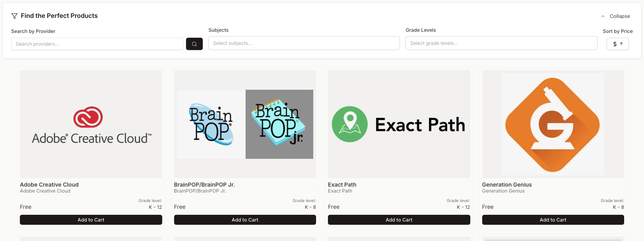Add Exact Path to cart
Screen dimensions: 644x241
[x=399, y=220]
